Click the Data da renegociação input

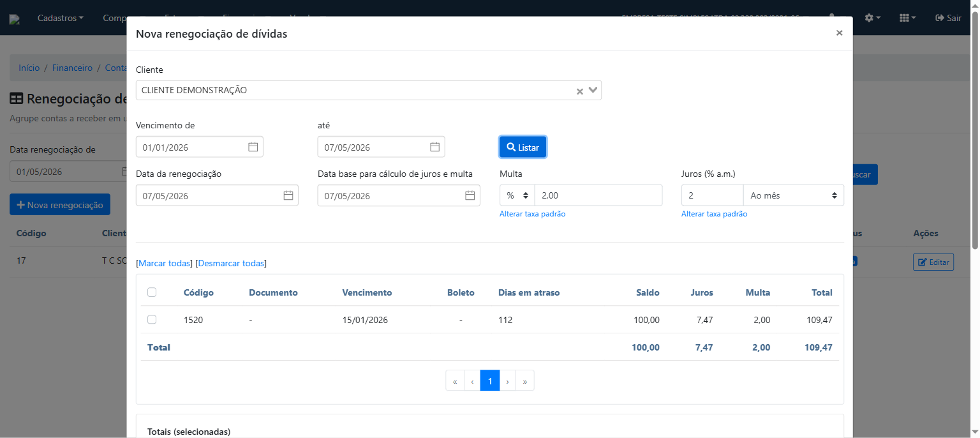[217, 195]
